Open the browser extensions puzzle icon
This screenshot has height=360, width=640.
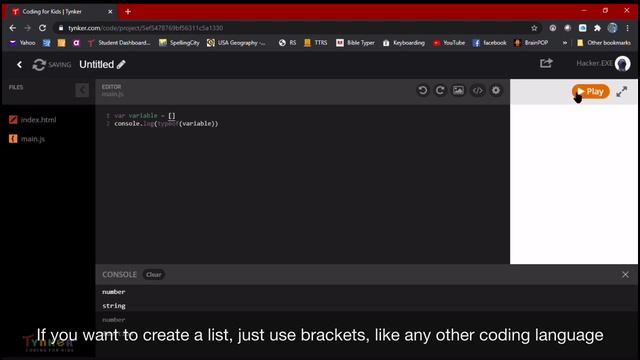(597, 28)
